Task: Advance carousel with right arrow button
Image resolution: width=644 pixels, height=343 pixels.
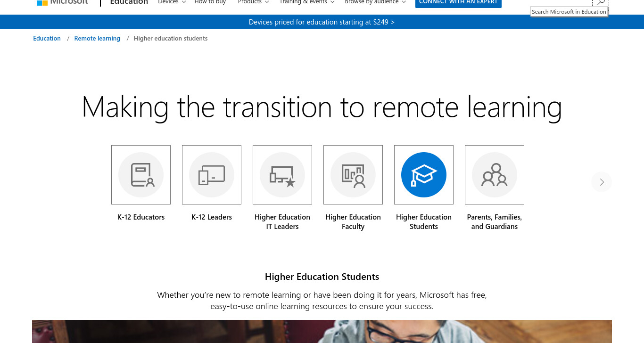Action: pyautogui.click(x=602, y=182)
